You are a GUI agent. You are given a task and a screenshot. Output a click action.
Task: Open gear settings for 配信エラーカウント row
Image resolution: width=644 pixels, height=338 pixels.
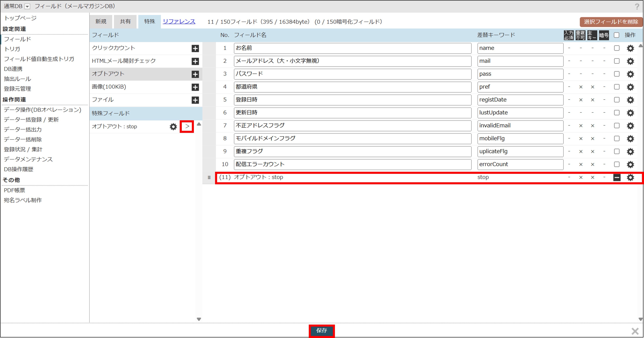[x=630, y=164]
